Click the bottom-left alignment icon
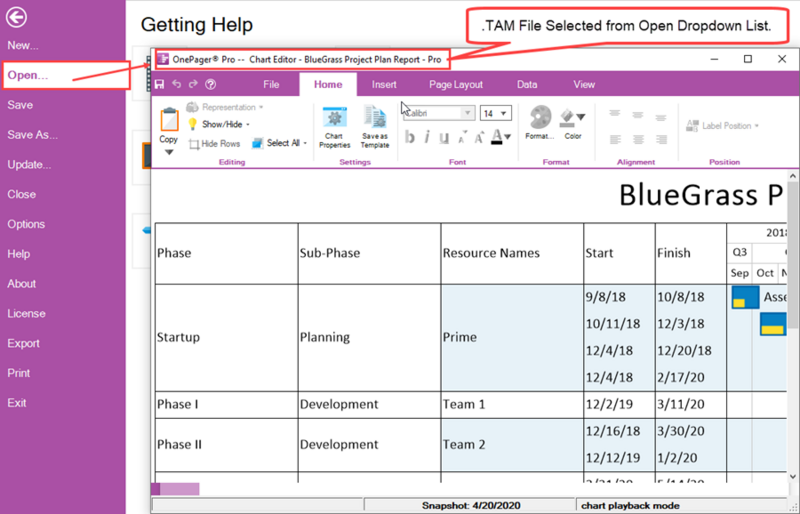800x514 pixels. (x=615, y=139)
